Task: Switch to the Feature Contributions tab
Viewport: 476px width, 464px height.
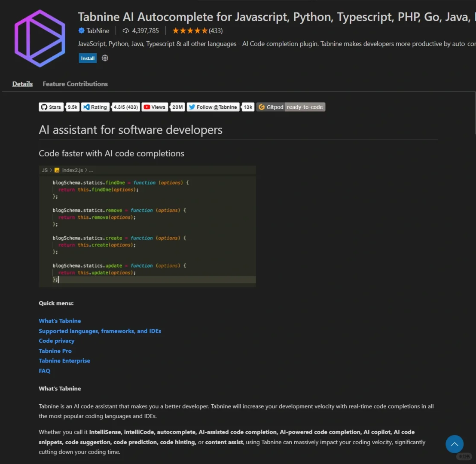Action: click(x=75, y=84)
